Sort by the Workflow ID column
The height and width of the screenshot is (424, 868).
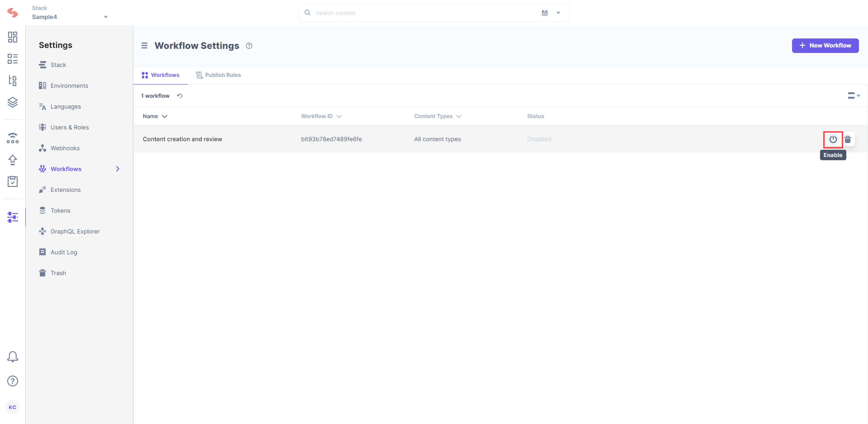[x=321, y=116]
